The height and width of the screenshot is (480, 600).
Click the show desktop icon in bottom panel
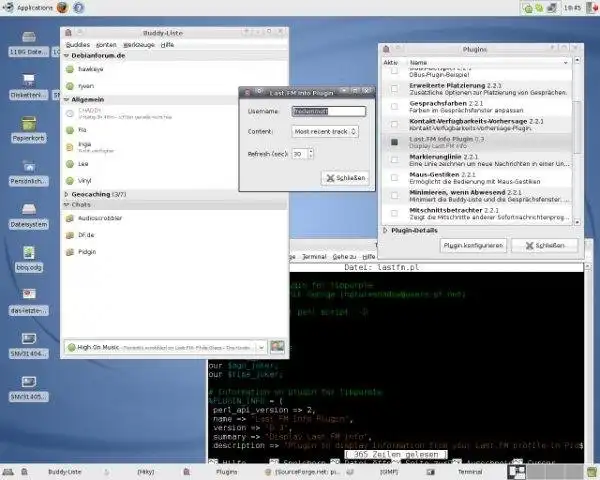[x=8, y=472]
